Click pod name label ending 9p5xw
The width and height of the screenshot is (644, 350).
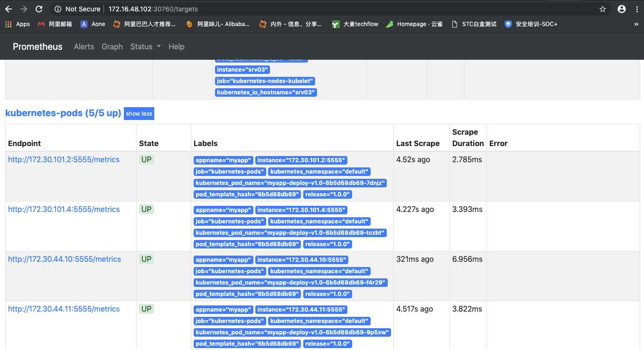coord(292,332)
